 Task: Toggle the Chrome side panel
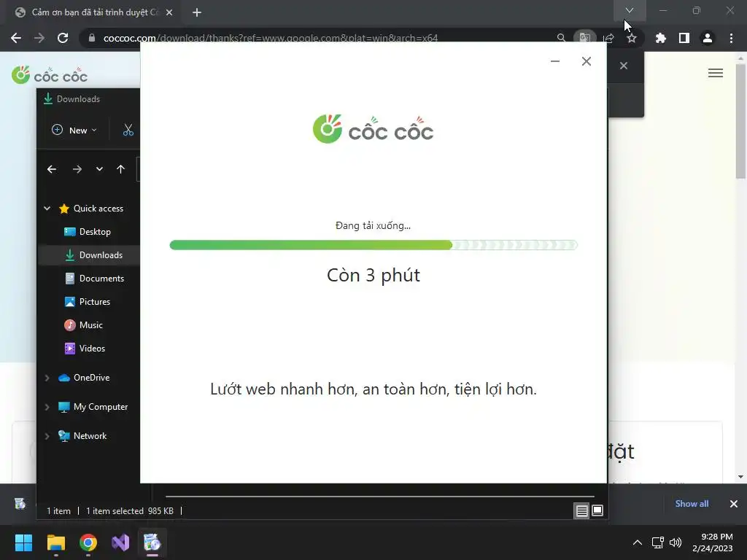click(684, 38)
